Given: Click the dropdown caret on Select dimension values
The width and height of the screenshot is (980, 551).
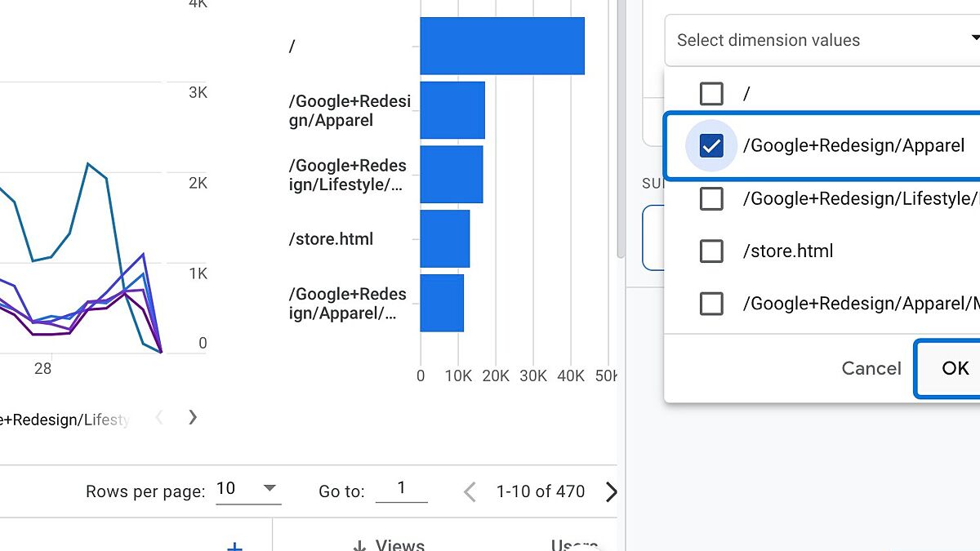Looking at the screenshot, I should (974, 38).
